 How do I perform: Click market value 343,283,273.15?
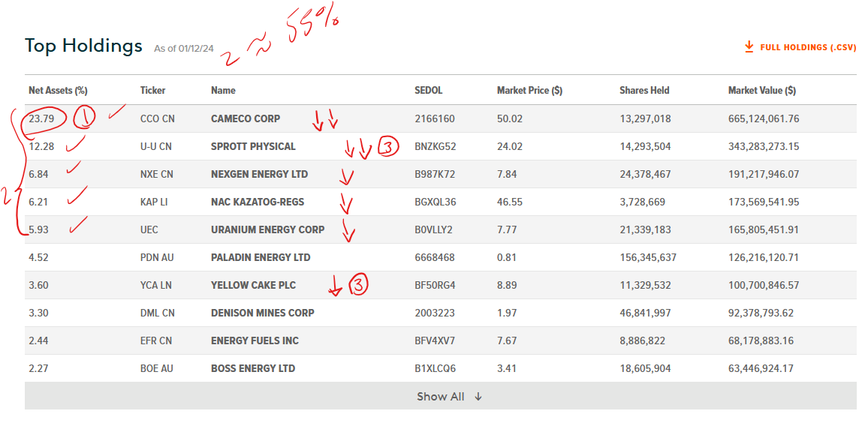(764, 146)
